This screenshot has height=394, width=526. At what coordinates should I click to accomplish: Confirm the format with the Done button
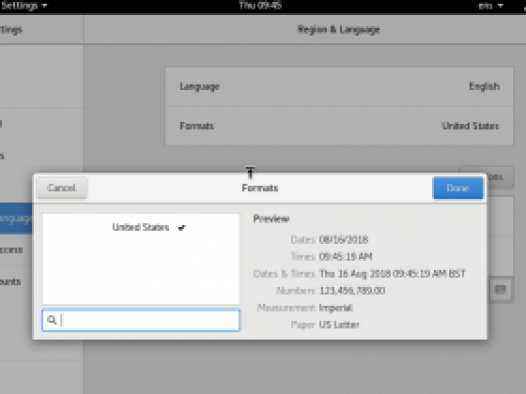pyautogui.click(x=458, y=188)
